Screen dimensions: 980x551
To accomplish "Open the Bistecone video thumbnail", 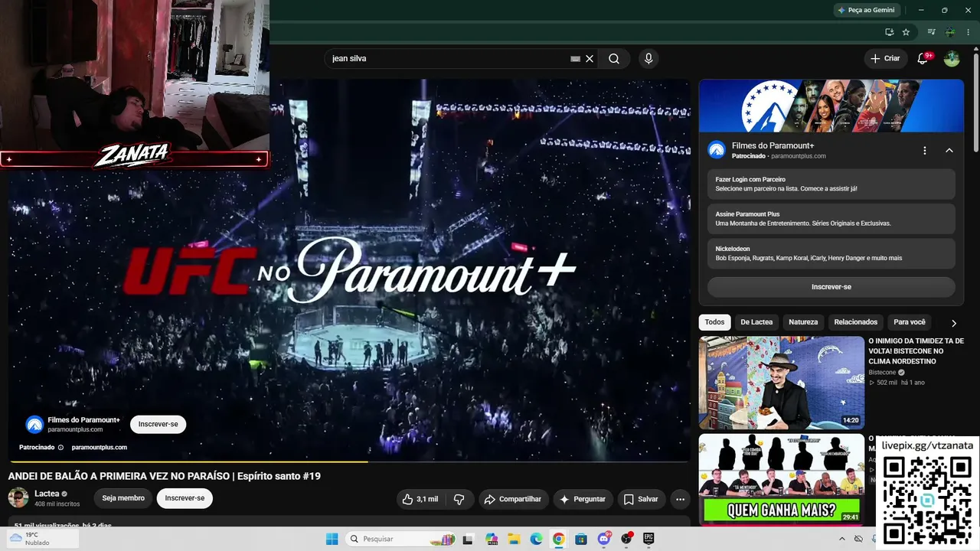I will click(781, 383).
